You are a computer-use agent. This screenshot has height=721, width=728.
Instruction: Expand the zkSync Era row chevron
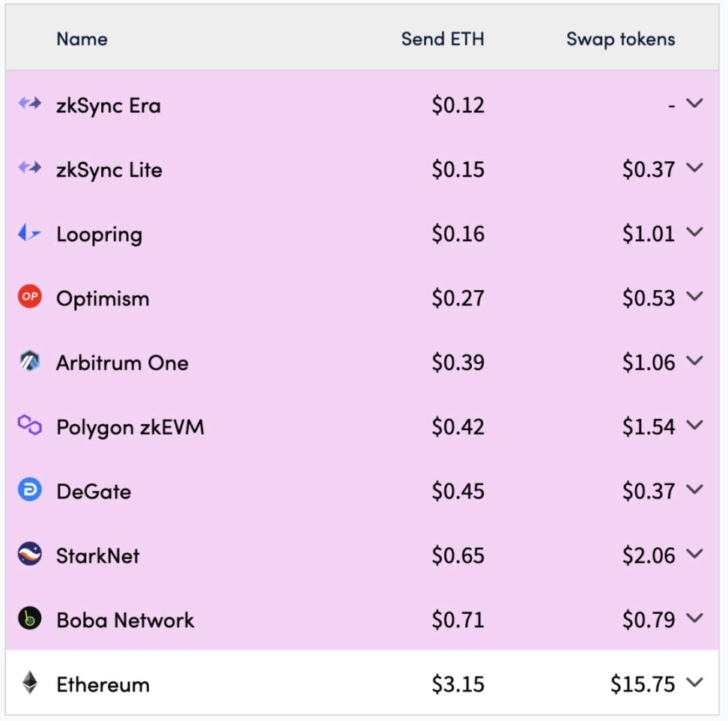(694, 103)
